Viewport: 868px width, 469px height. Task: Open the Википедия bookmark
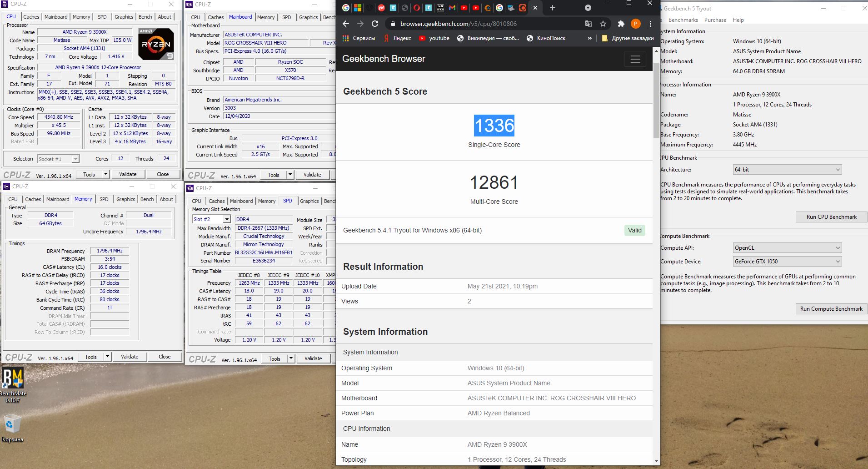488,38
